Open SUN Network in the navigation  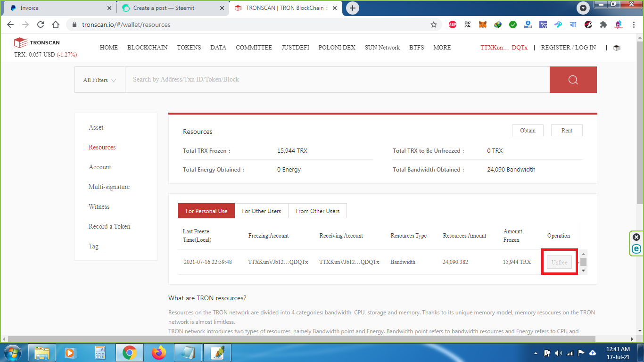point(382,48)
